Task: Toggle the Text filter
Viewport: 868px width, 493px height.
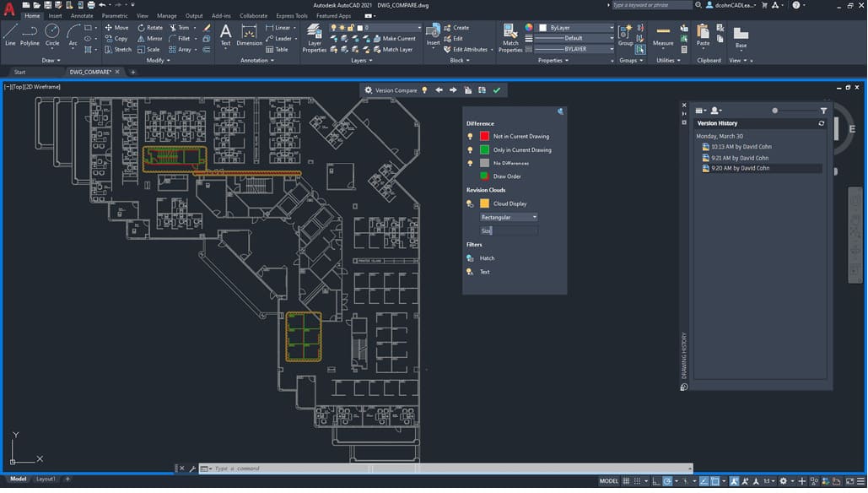Action: 471,271
